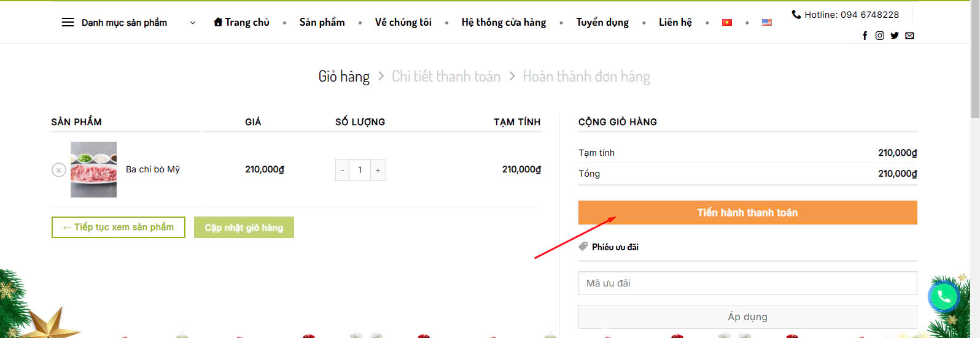
Task: Click the Cập nhật giỏ hàng button
Action: pos(244,228)
